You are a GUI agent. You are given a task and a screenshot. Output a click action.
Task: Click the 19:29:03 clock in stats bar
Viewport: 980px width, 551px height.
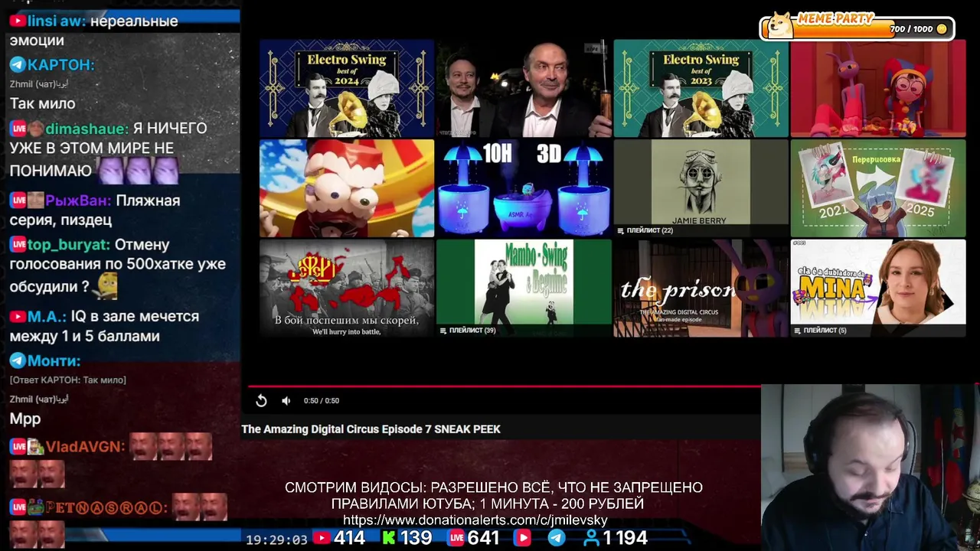(276, 540)
